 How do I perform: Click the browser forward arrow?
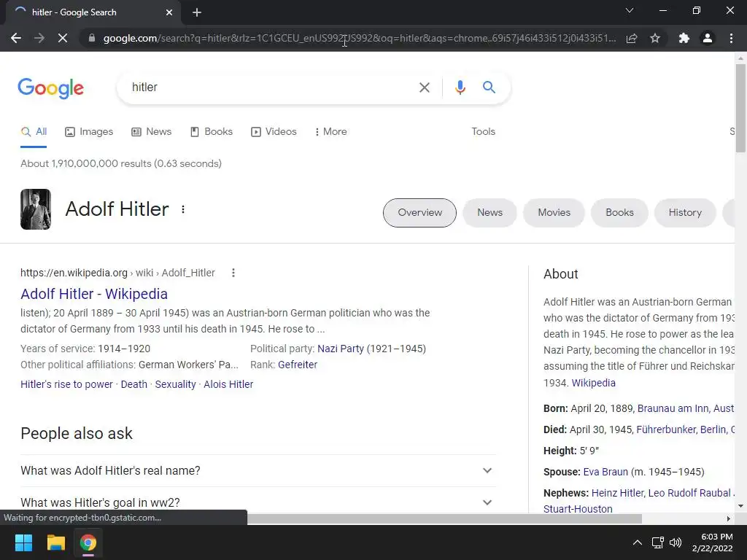[39, 38]
